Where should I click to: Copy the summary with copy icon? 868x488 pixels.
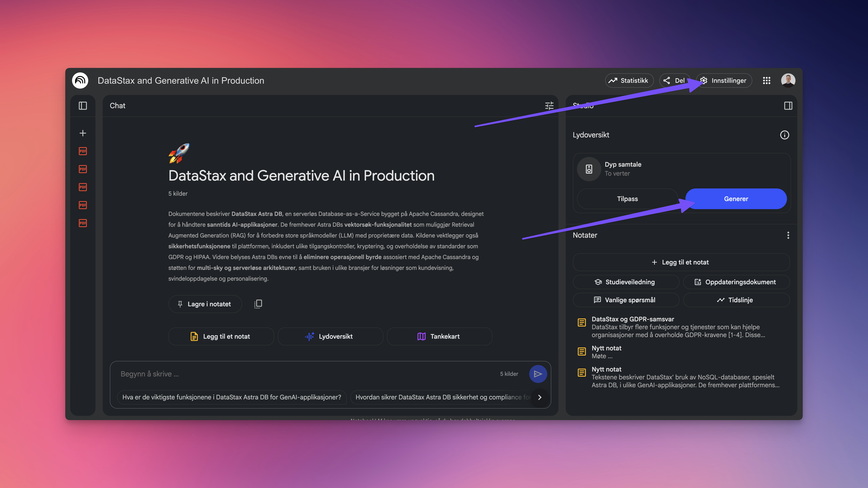[258, 304]
